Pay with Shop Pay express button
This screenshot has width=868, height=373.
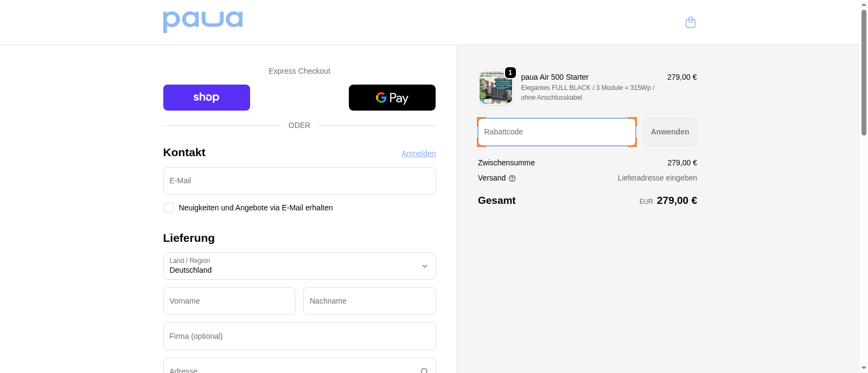point(206,98)
